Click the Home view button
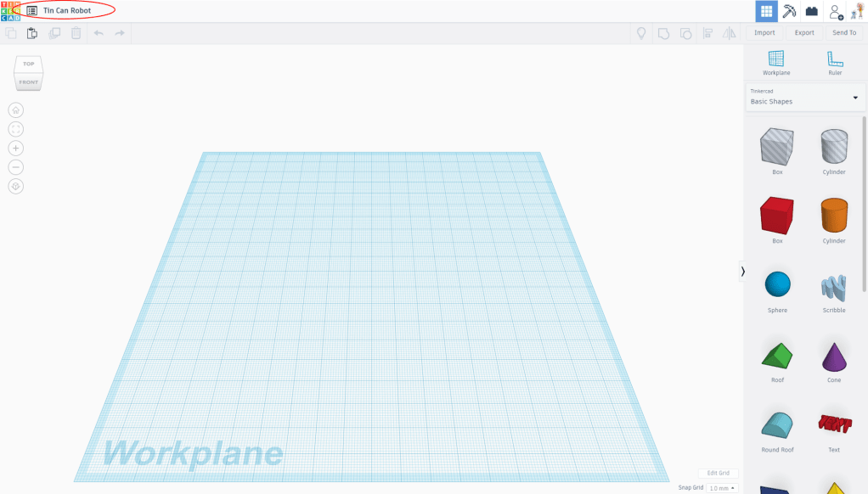Screen dimensions: 868x494 coord(15,109)
